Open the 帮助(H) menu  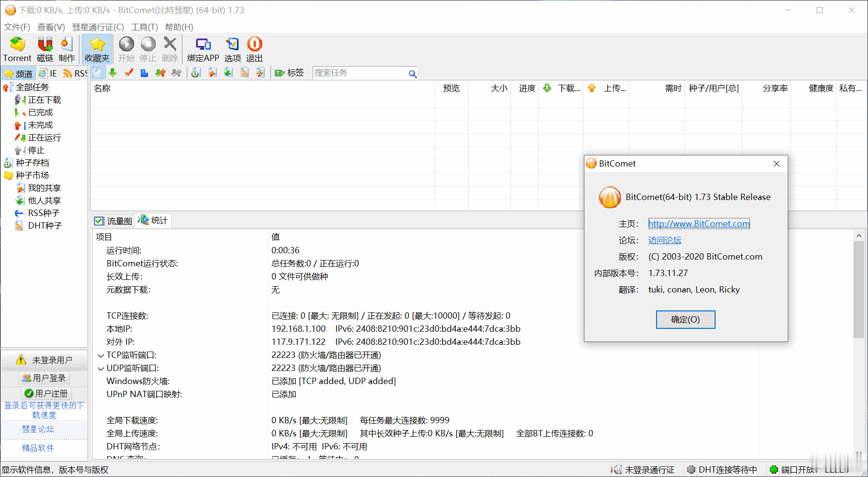[x=179, y=27]
